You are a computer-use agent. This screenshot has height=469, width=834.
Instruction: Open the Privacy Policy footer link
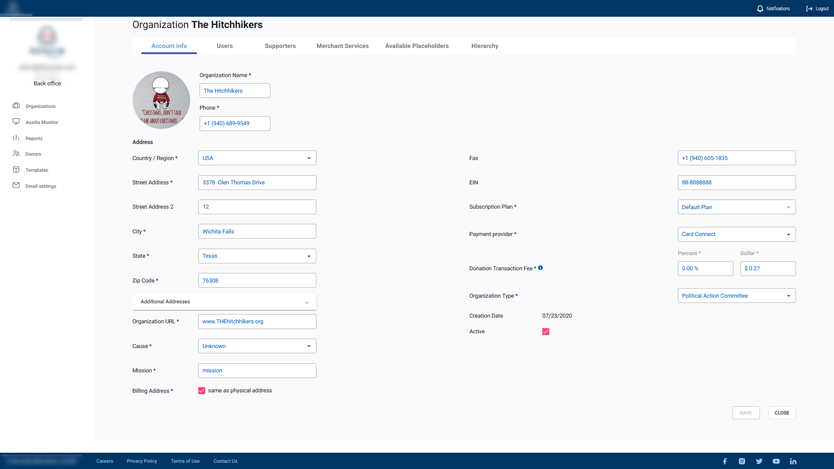(x=142, y=461)
